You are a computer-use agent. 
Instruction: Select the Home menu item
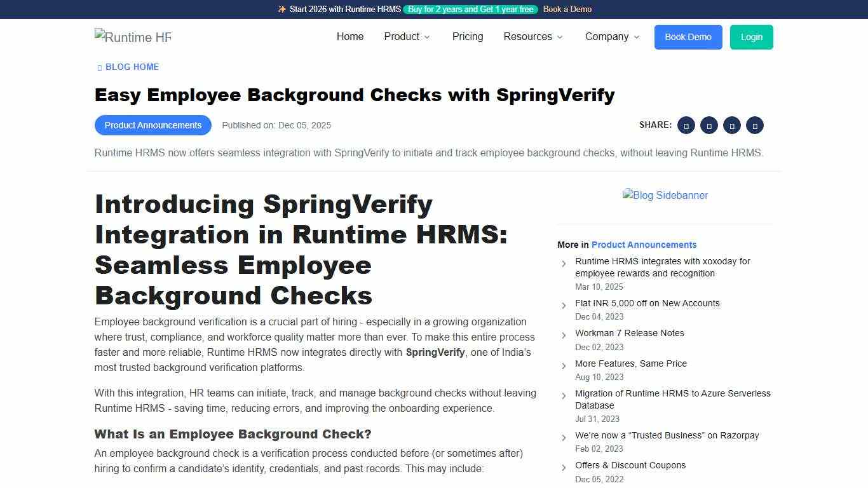point(350,37)
